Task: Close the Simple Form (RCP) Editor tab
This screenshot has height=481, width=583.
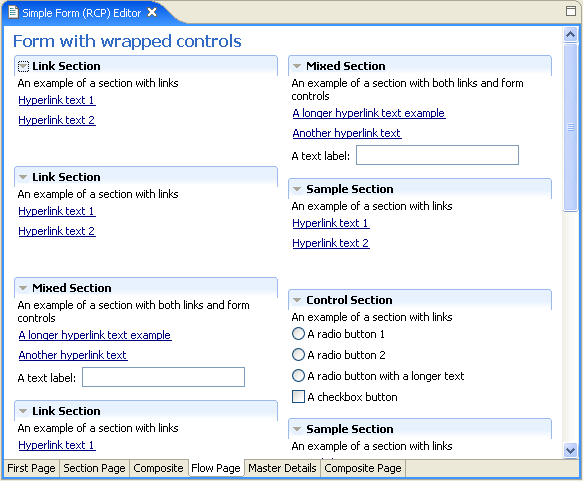Action: 152,13
